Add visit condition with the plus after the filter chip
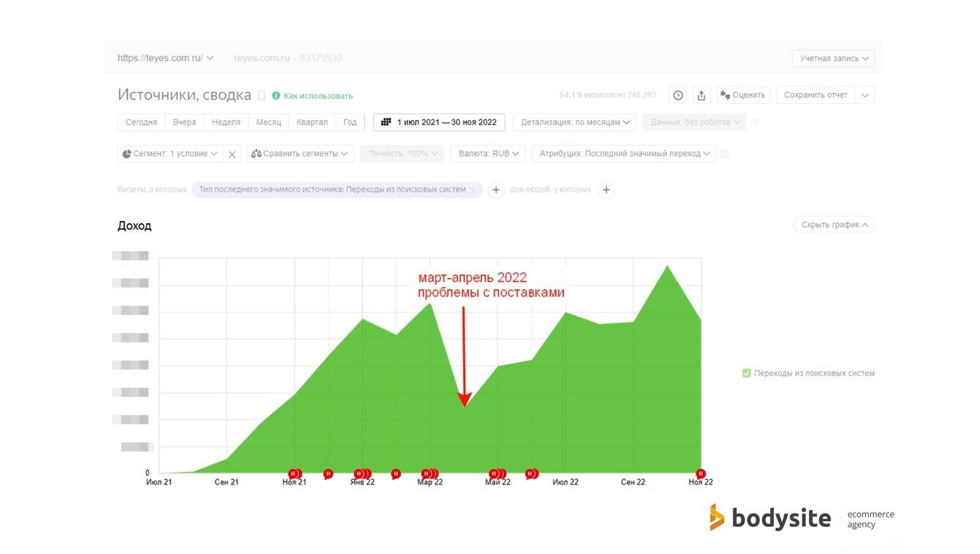Viewport: 980px width, 554px height. [496, 190]
